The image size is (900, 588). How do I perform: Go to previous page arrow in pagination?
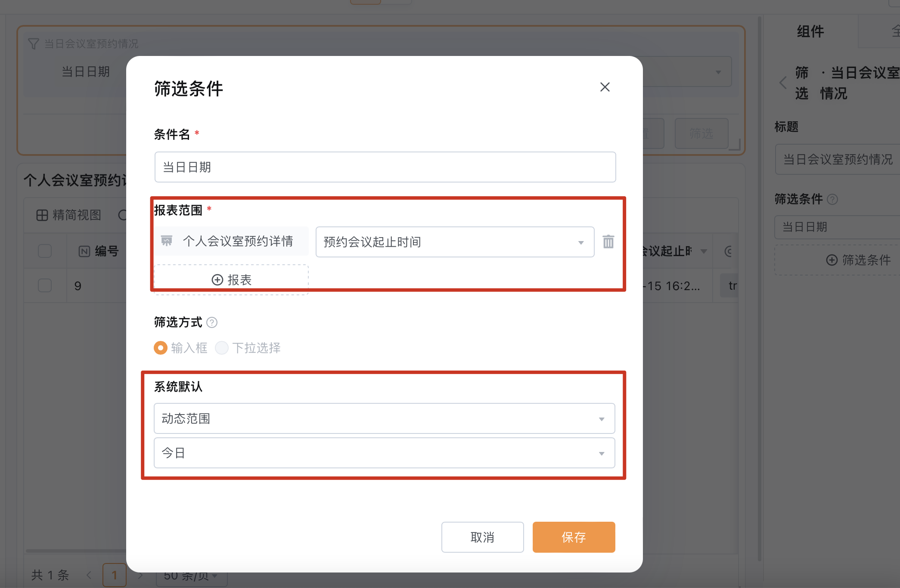(89, 575)
